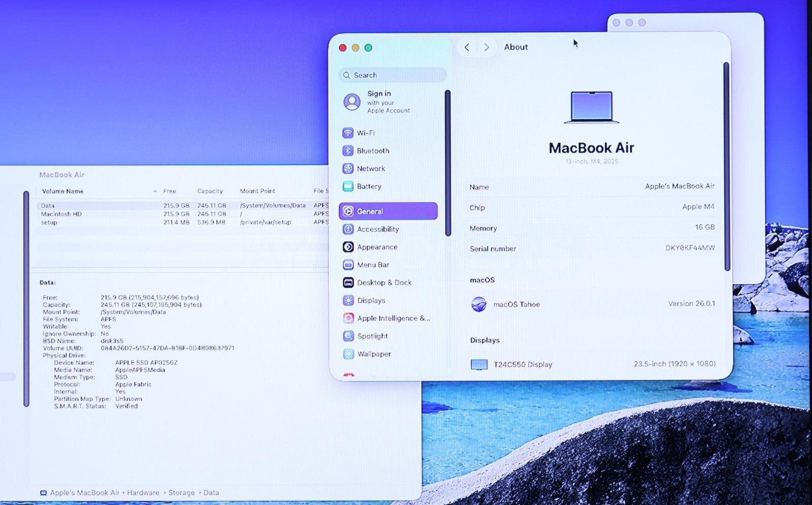The width and height of the screenshot is (812, 505).
Task: Go back using the left chevron button
Action: coord(467,47)
